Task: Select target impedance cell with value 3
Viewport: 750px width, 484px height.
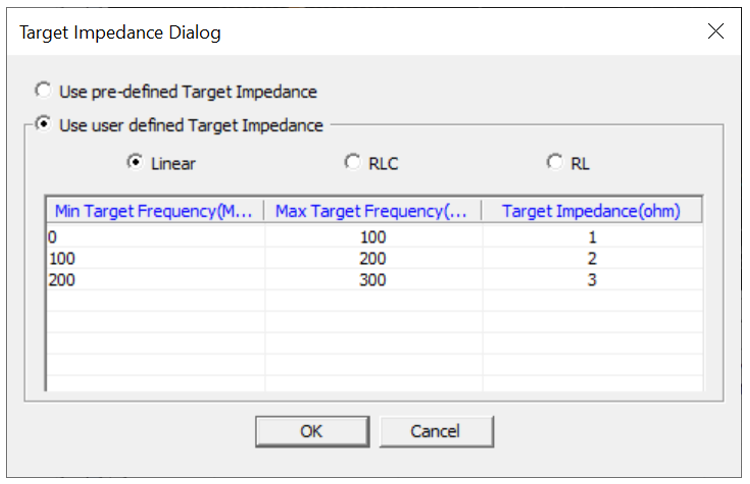Action: tap(591, 280)
